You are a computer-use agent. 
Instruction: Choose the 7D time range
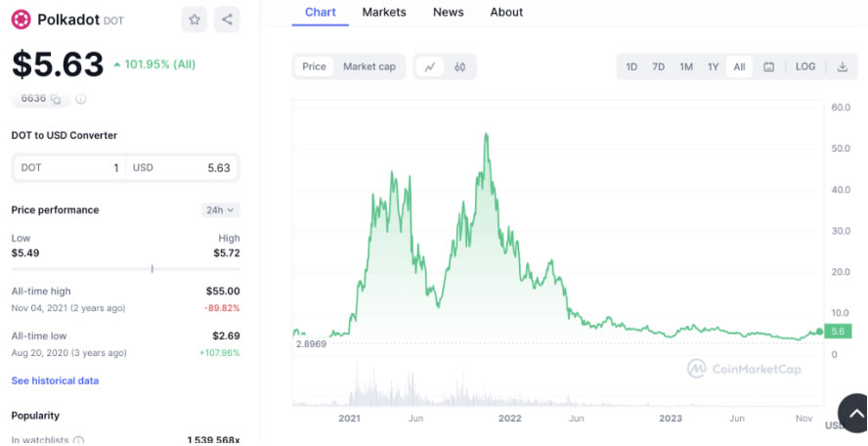658,67
